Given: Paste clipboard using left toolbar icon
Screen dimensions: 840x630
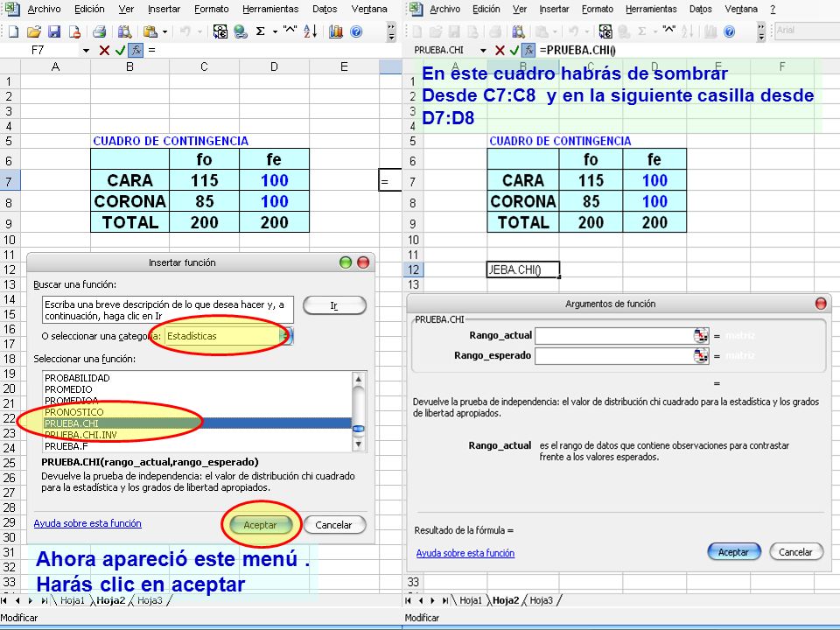Looking at the screenshot, I should [x=150, y=31].
